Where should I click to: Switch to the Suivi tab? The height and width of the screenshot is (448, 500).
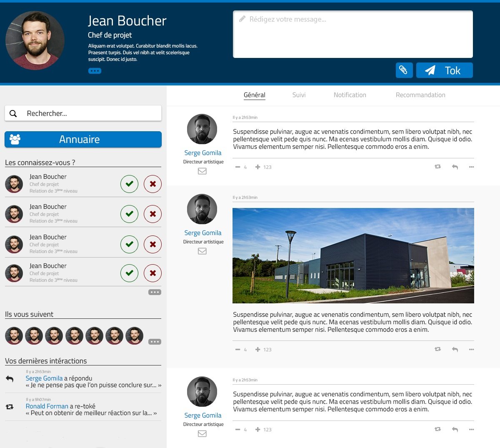pyautogui.click(x=299, y=95)
